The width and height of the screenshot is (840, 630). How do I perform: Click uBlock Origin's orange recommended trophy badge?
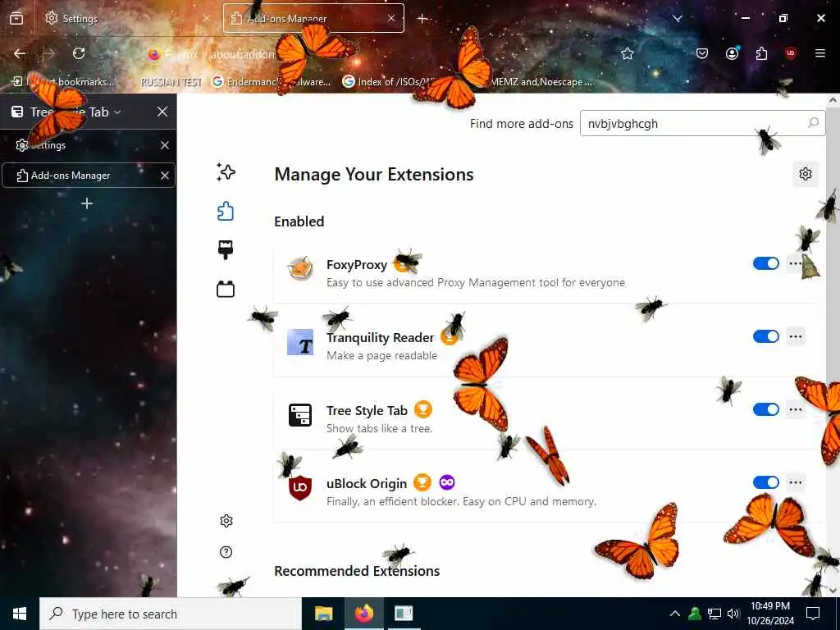pos(422,482)
